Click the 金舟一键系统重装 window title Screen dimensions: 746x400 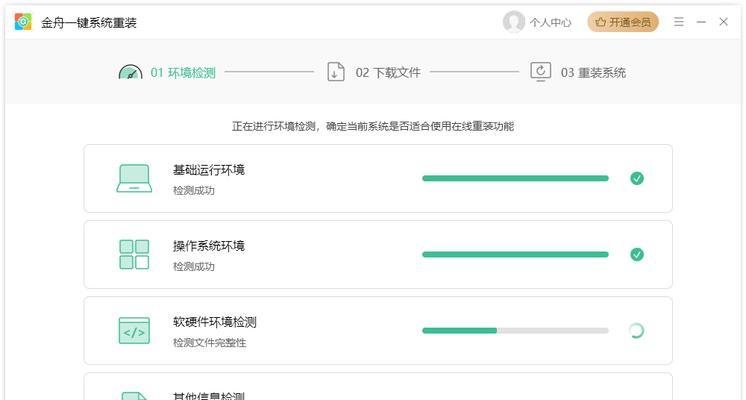click(x=89, y=23)
